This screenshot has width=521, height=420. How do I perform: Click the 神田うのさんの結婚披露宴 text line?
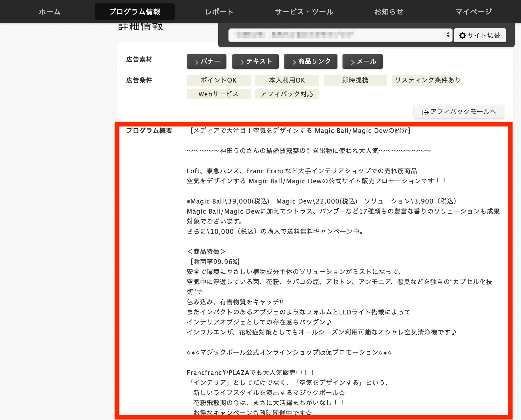309,151
